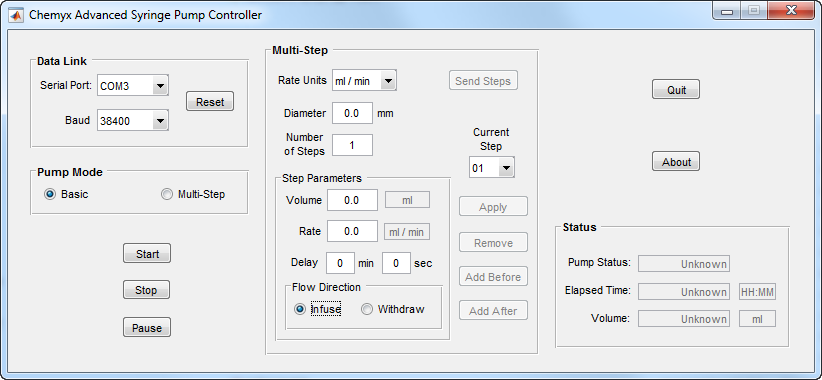This screenshot has height=380, width=822.
Task: Click the 'Pump Mode' panel title
Action: (x=70, y=172)
